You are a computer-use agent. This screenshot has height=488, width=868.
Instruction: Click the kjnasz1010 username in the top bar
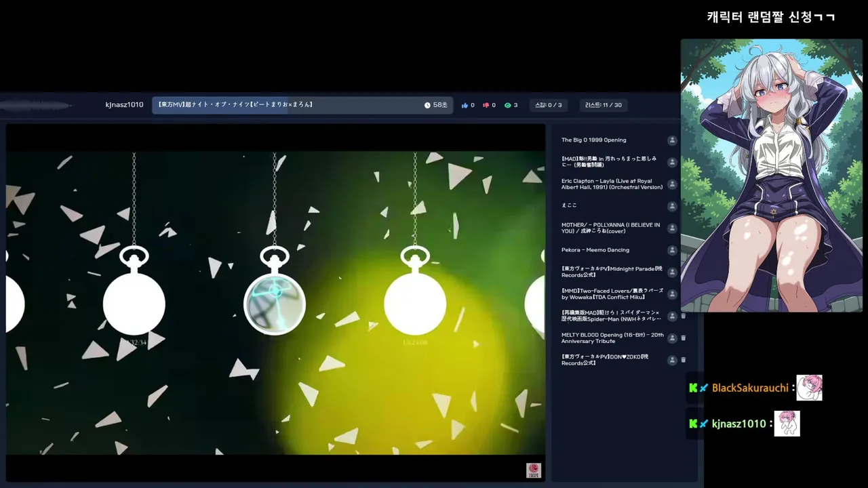point(124,105)
